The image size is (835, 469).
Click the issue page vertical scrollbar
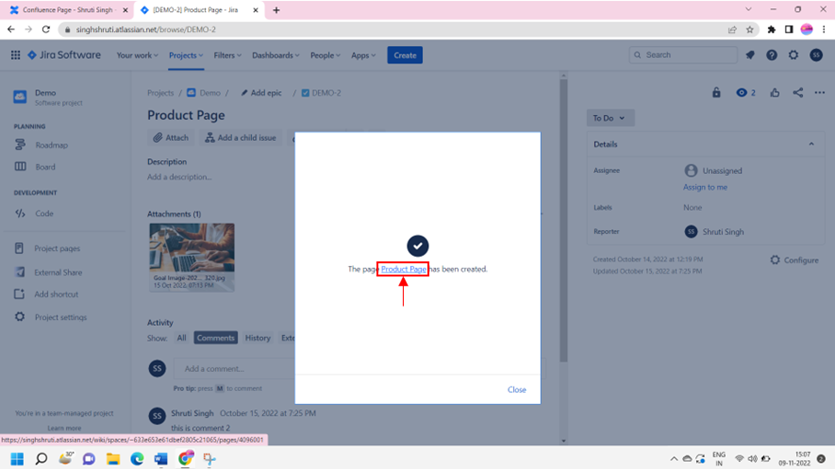(x=563, y=220)
